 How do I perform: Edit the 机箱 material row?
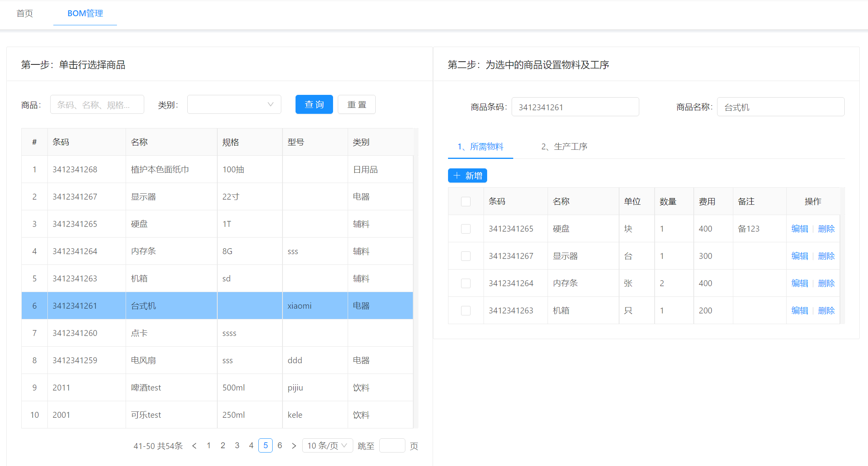click(x=800, y=311)
